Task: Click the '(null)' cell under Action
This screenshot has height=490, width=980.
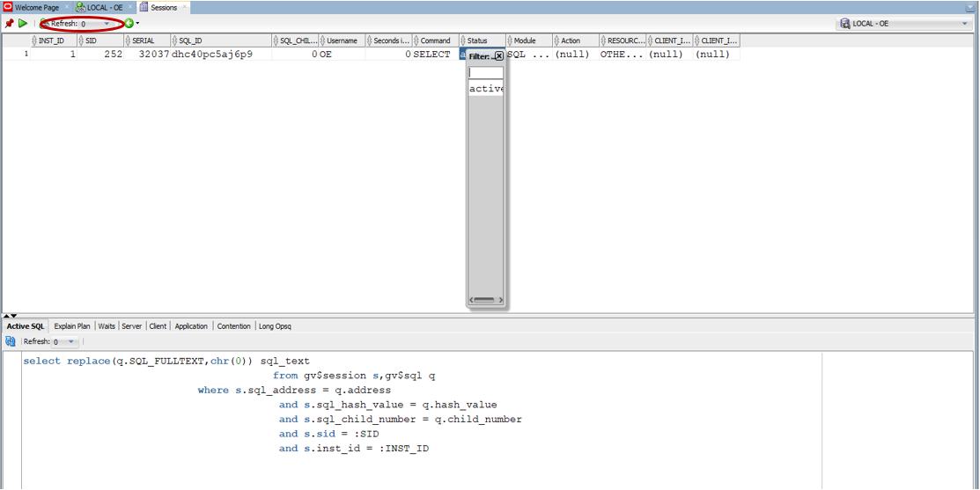Action: point(576,55)
